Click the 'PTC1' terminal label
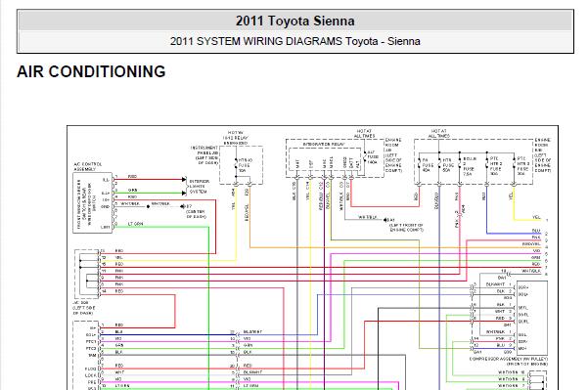Image resolution: width=588 pixels, height=390 pixels. (91, 342)
